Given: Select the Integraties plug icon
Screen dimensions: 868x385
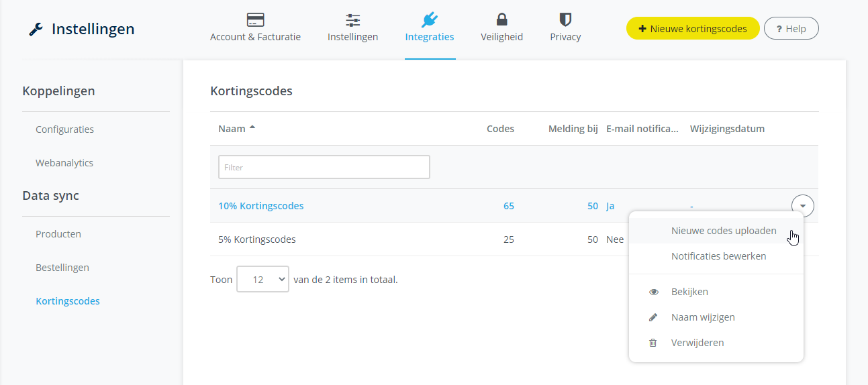Looking at the screenshot, I should click(430, 19).
